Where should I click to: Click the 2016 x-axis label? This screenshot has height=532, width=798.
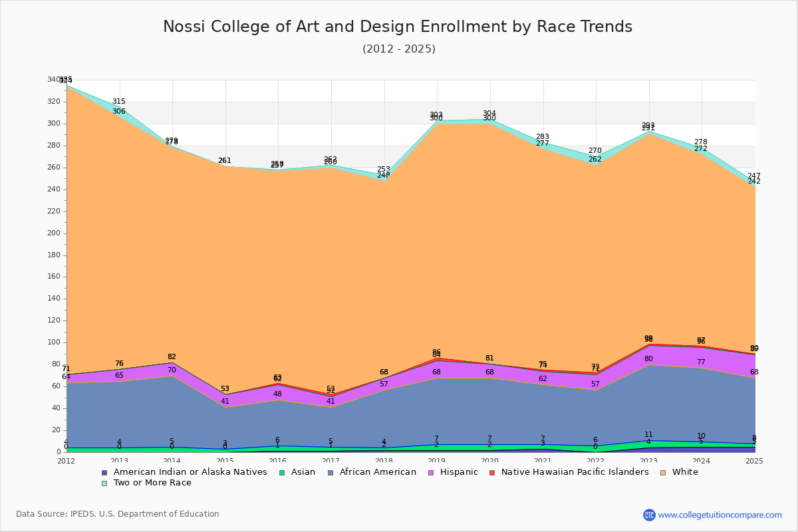[279, 461]
